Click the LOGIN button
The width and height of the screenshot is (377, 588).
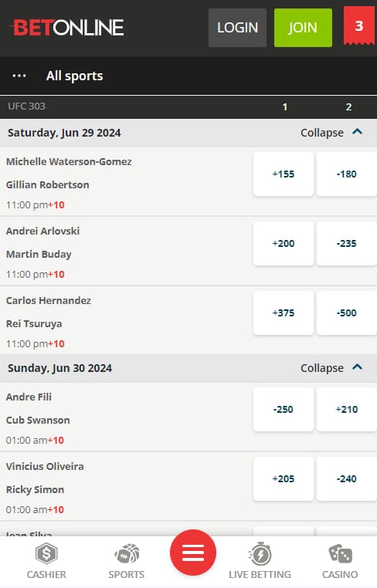237,28
